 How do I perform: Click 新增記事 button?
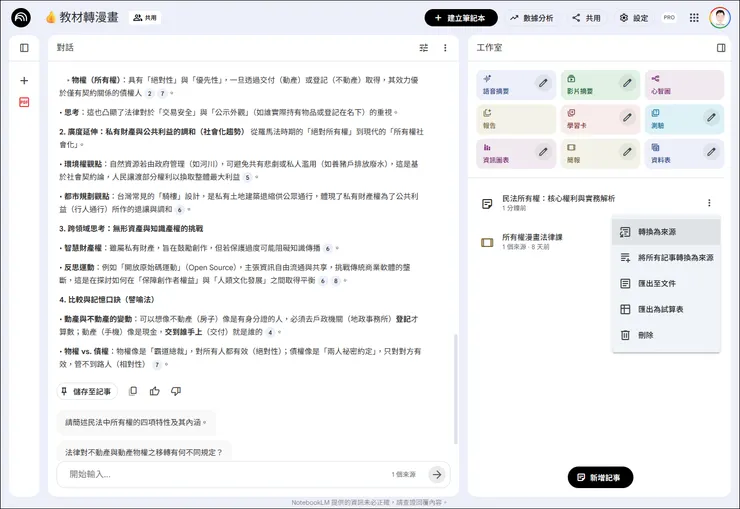click(600, 477)
